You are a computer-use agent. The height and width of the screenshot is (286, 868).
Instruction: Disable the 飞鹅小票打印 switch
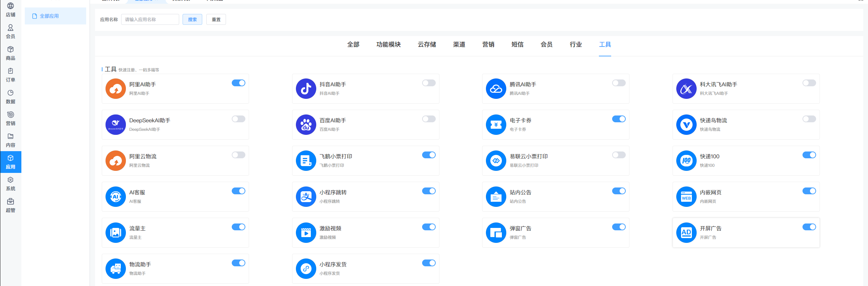[429, 155]
